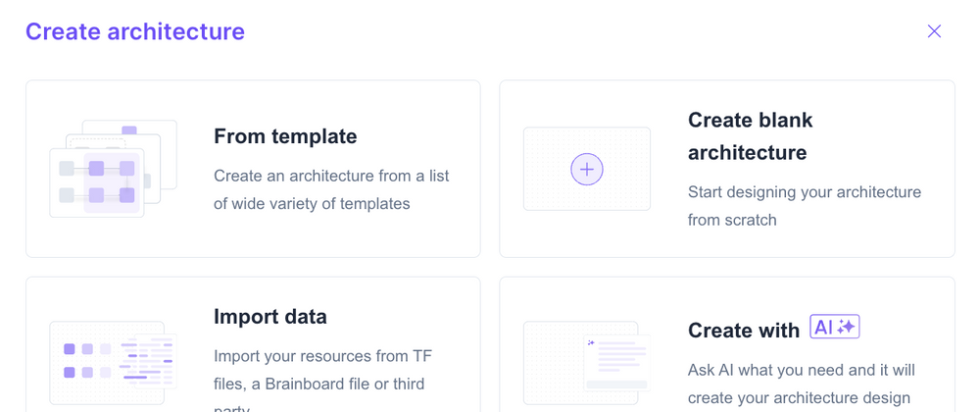Open the Import data heading
Screen dimensions: 980x412
point(270,317)
